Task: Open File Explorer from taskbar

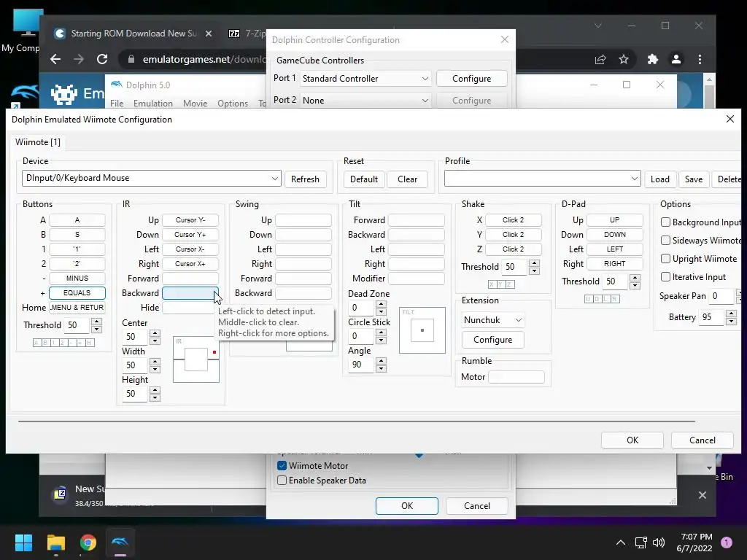Action: pyautogui.click(x=55, y=542)
